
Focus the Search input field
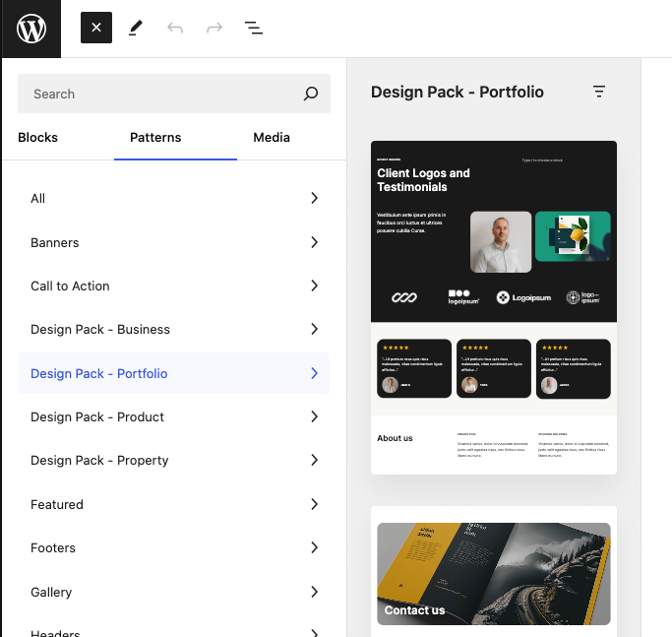tap(157, 95)
